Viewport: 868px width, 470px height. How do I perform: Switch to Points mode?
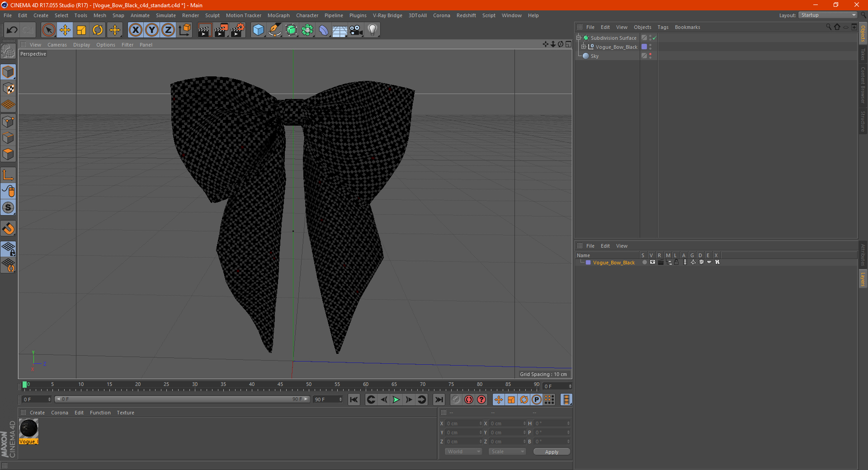[x=8, y=122]
